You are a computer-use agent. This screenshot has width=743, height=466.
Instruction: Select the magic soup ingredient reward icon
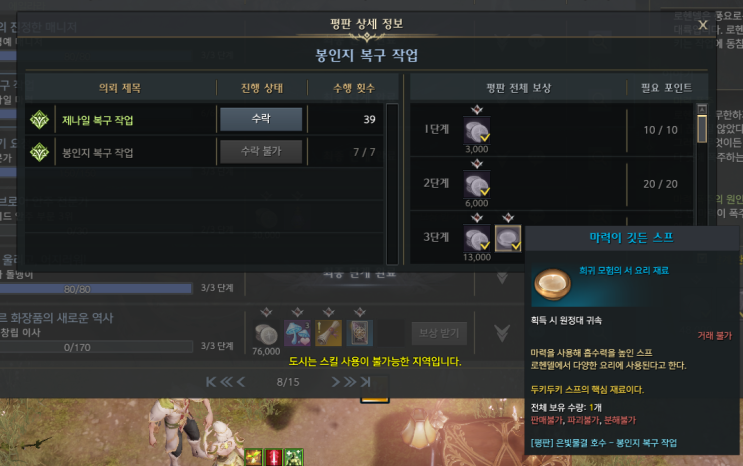508,238
